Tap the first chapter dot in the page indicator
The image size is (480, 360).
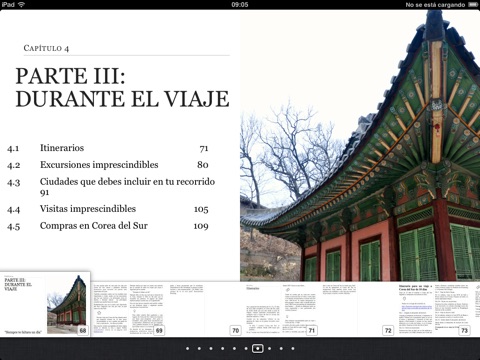187,348
